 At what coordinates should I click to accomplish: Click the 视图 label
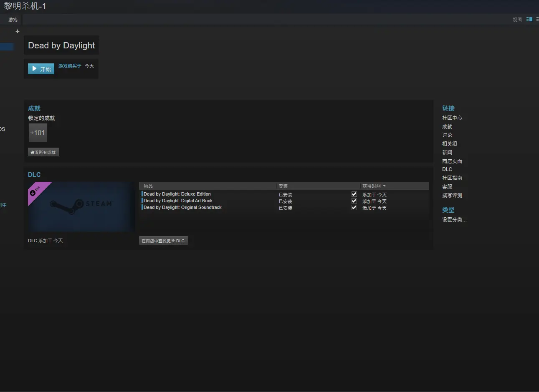(x=517, y=20)
